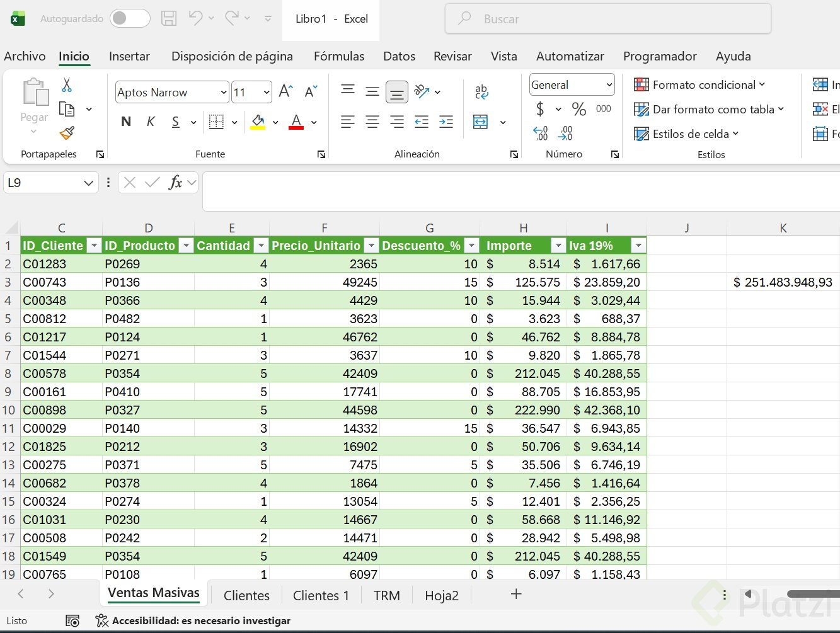Click the Save floppy disk icon

pyautogui.click(x=169, y=19)
